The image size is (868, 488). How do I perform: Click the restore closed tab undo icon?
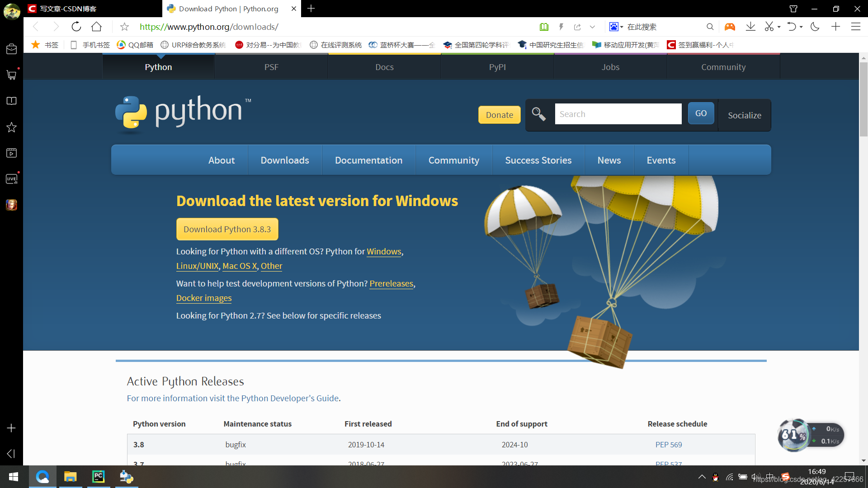tap(791, 27)
